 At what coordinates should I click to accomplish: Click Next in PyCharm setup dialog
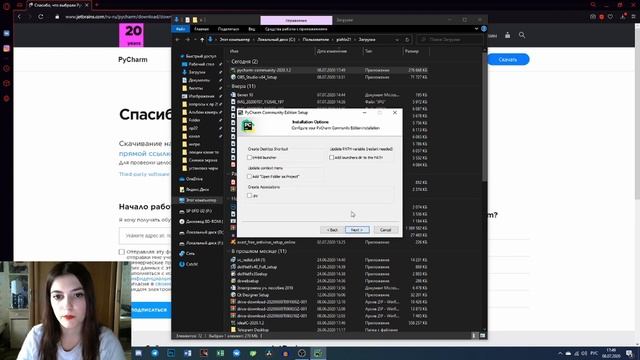coord(357,230)
